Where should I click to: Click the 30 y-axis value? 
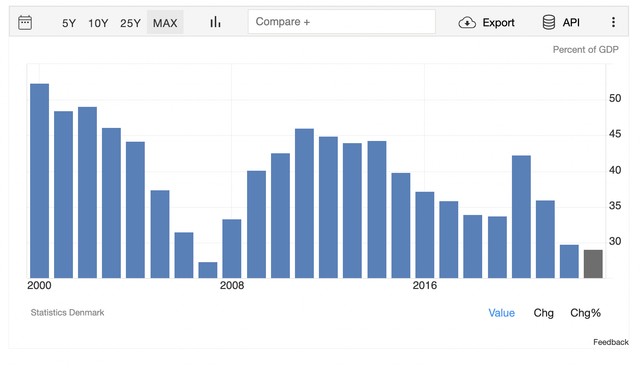[615, 241]
